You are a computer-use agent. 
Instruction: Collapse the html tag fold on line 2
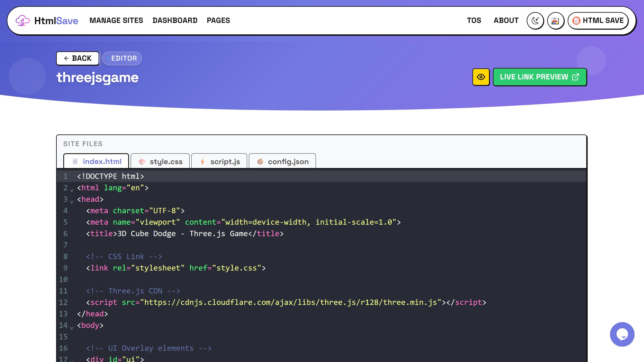[x=72, y=190]
